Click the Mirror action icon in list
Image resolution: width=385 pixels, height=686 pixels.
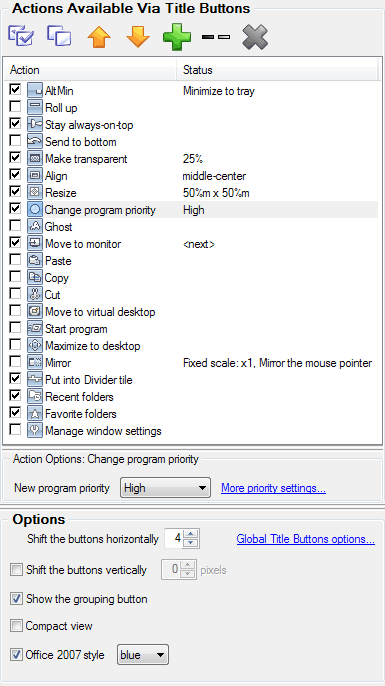click(x=35, y=363)
